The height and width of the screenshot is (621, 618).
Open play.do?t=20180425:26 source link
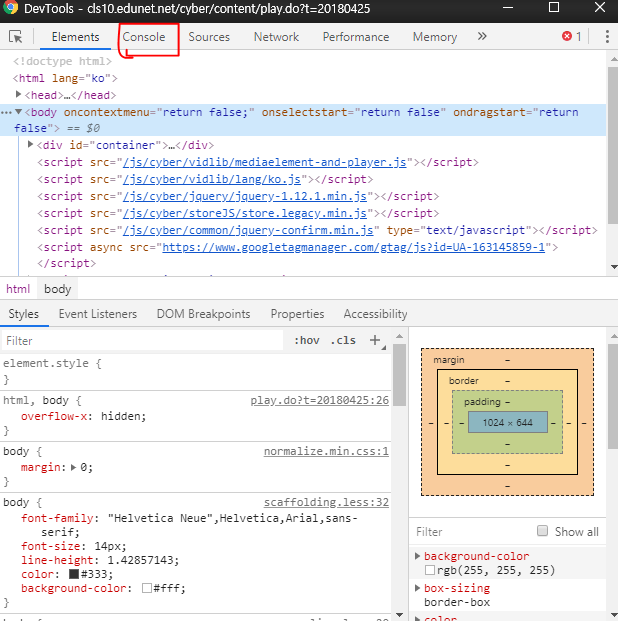coord(319,400)
